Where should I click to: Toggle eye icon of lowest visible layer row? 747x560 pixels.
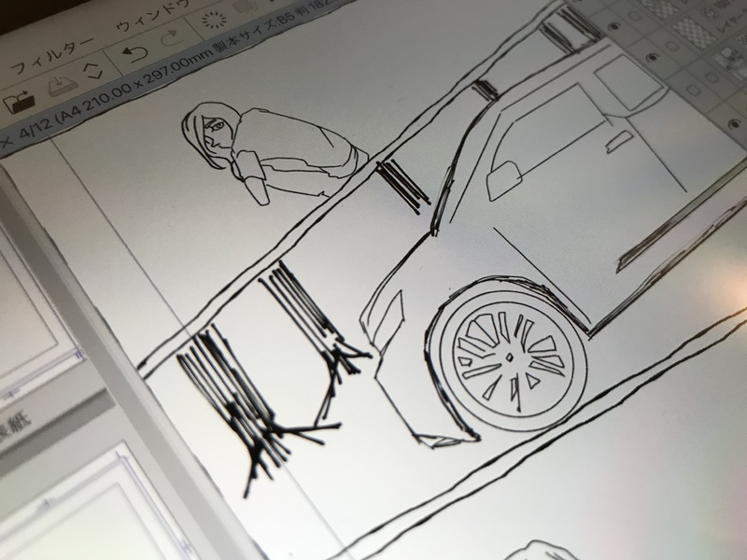[x=734, y=126]
